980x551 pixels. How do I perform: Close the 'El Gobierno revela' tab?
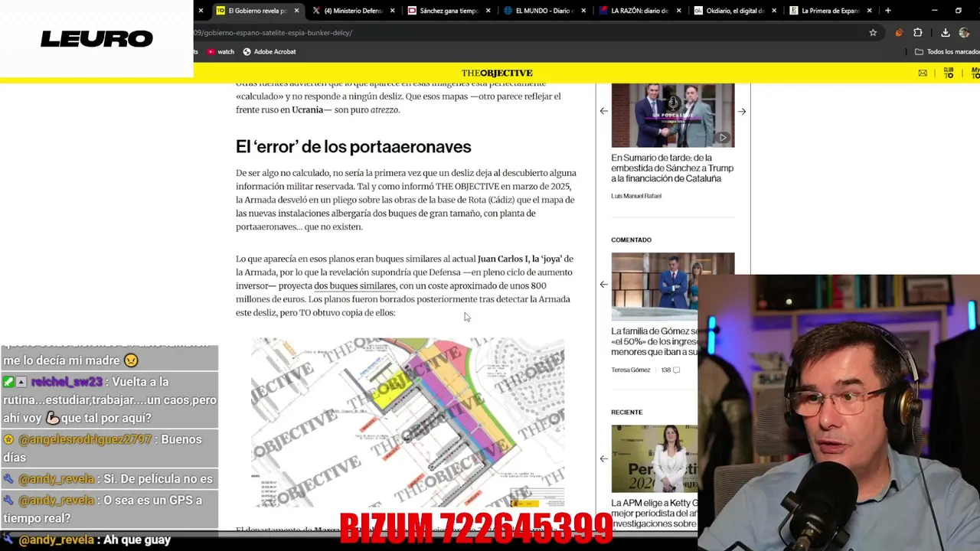tap(296, 11)
